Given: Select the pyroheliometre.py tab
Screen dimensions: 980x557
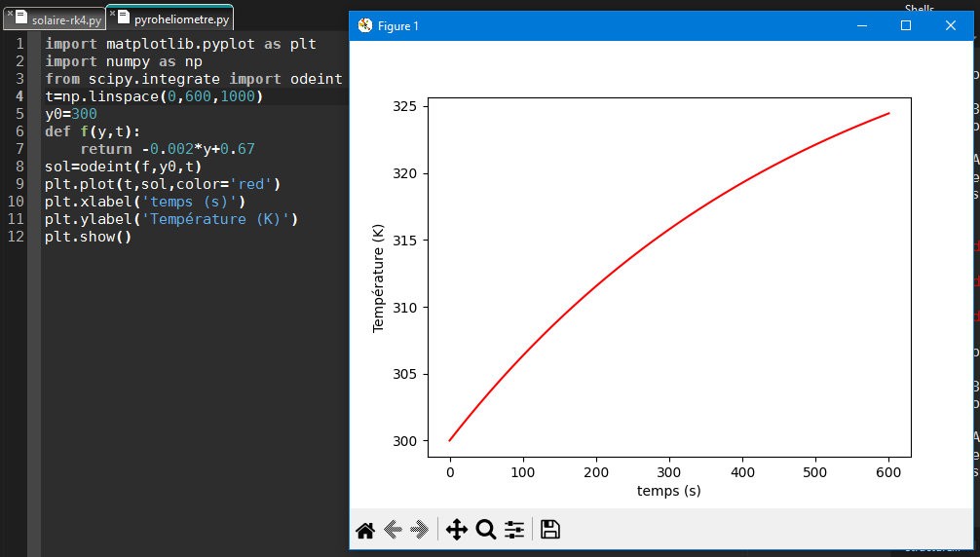Looking at the screenshot, I should coord(182,19).
